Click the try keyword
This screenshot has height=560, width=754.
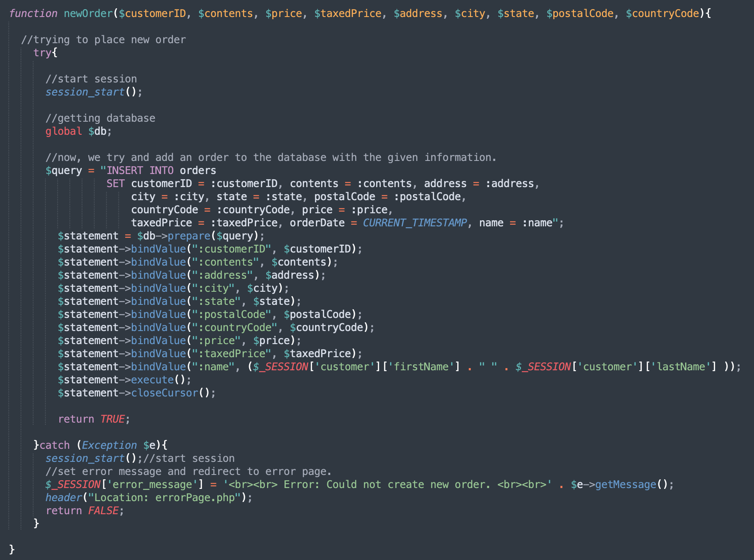pos(42,53)
